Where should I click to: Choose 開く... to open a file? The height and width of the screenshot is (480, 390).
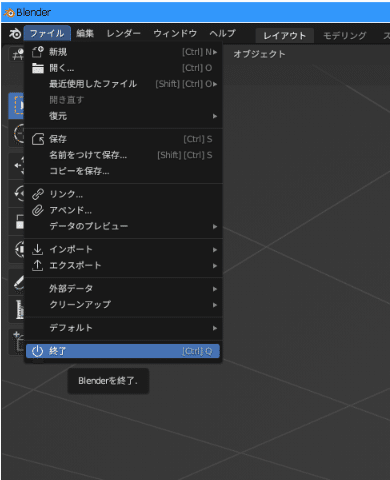point(123,68)
